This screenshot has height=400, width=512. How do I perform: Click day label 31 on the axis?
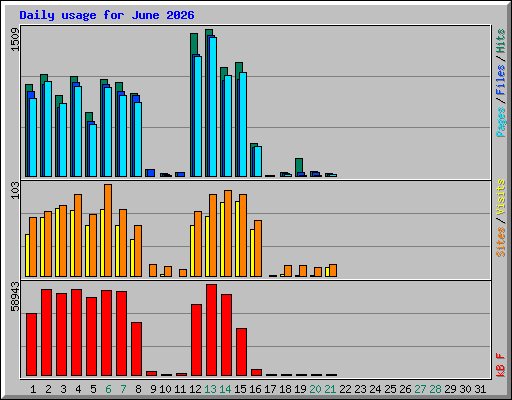(480, 389)
